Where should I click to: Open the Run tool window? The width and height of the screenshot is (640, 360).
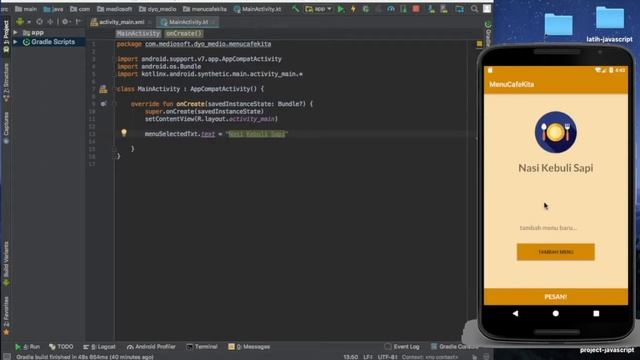coord(27,347)
